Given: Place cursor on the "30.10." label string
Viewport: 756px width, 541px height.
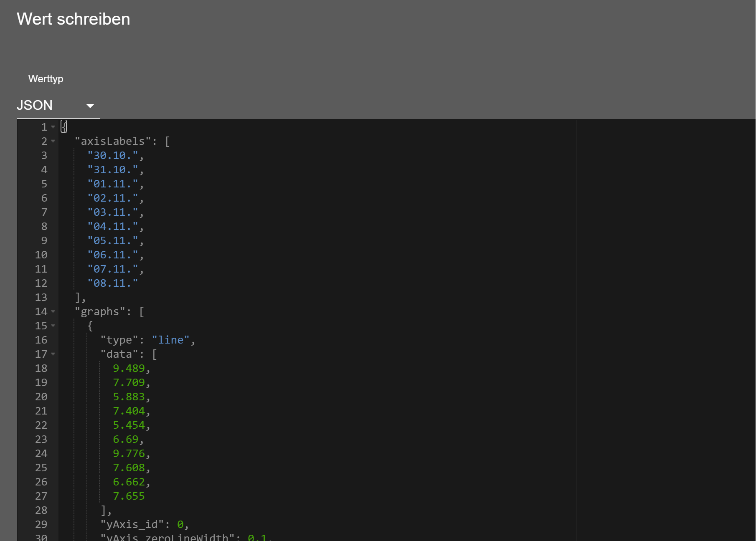Looking at the screenshot, I should (112, 156).
